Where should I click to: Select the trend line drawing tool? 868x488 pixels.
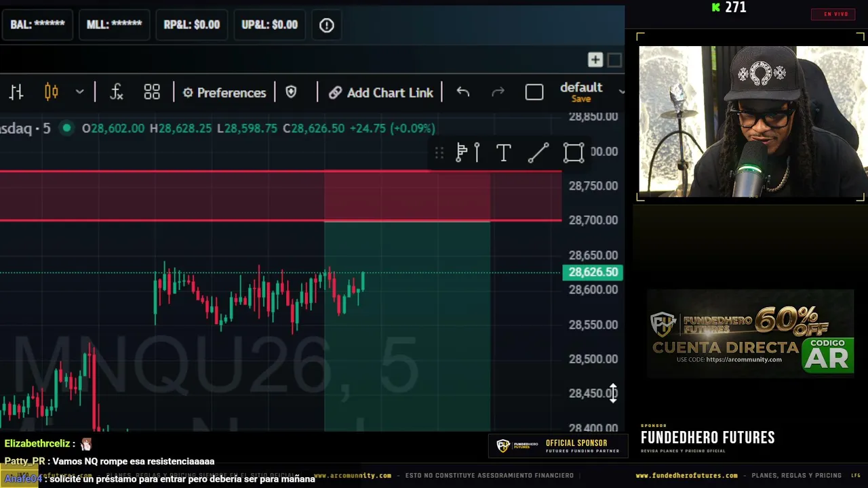pyautogui.click(x=538, y=153)
